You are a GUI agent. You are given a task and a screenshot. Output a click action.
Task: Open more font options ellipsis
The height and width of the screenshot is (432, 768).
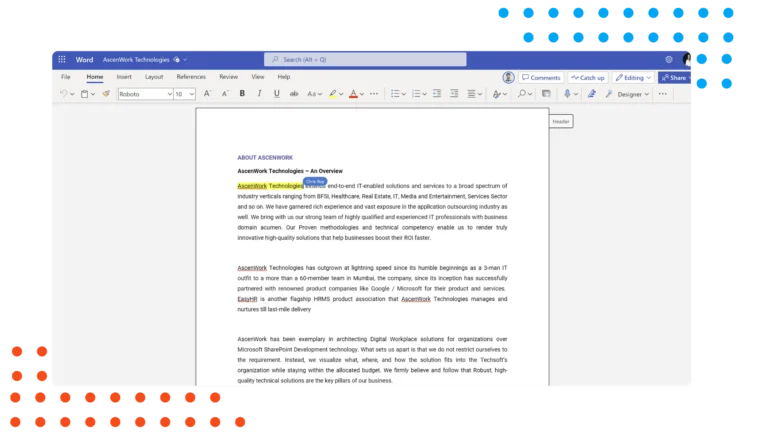pyautogui.click(x=374, y=94)
